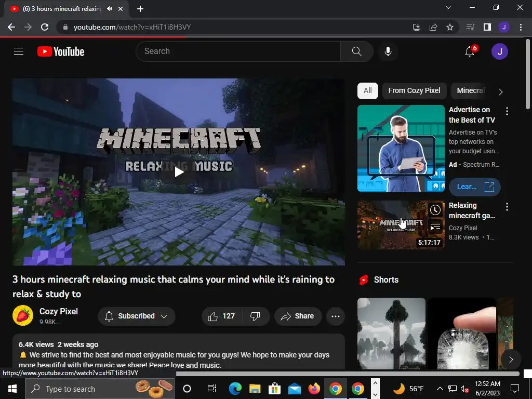Open Firefox from taskbar
The height and width of the screenshot is (399, 532).
(x=314, y=389)
